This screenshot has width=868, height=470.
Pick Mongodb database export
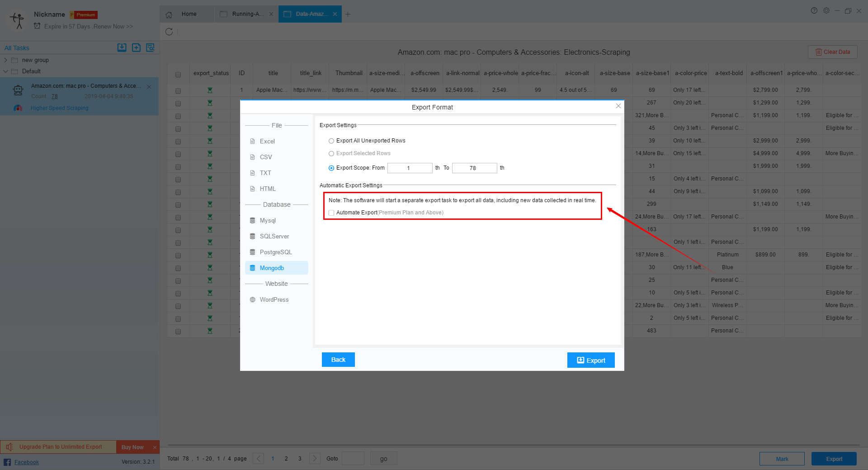[276, 268]
